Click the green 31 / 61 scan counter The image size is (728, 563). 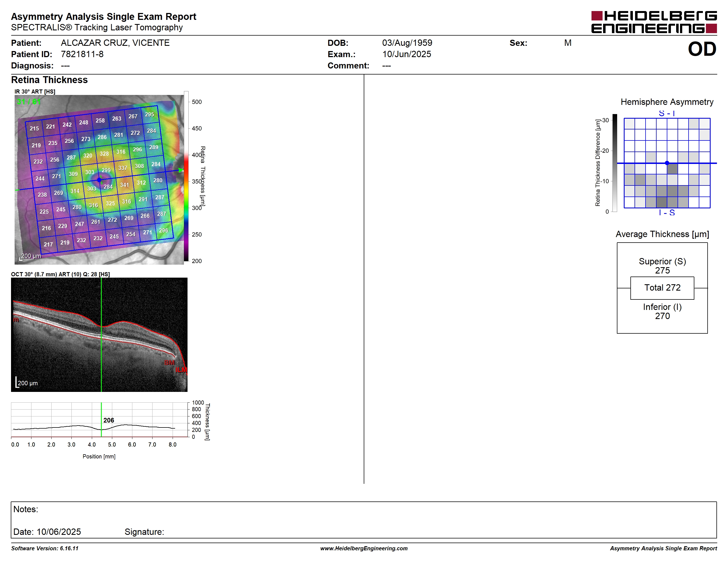[29, 101]
